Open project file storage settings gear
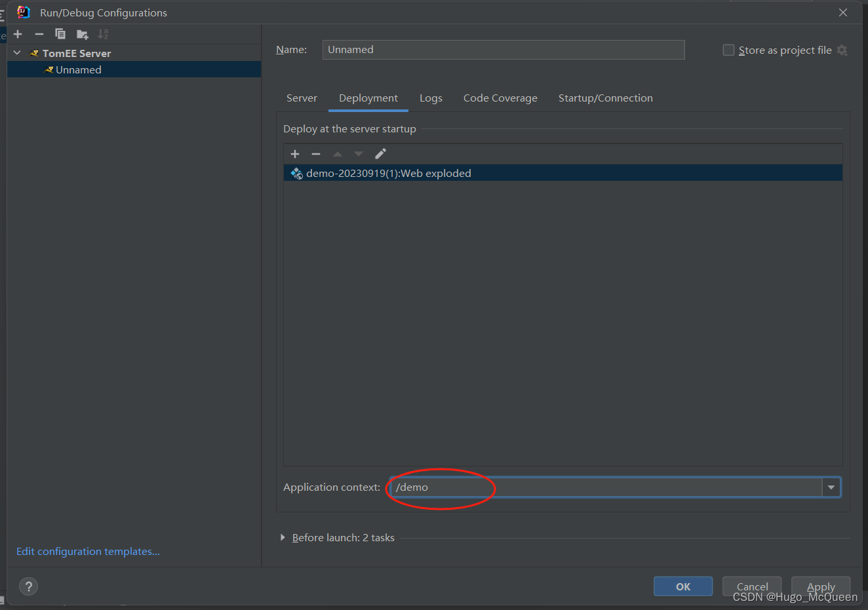 click(x=842, y=50)
